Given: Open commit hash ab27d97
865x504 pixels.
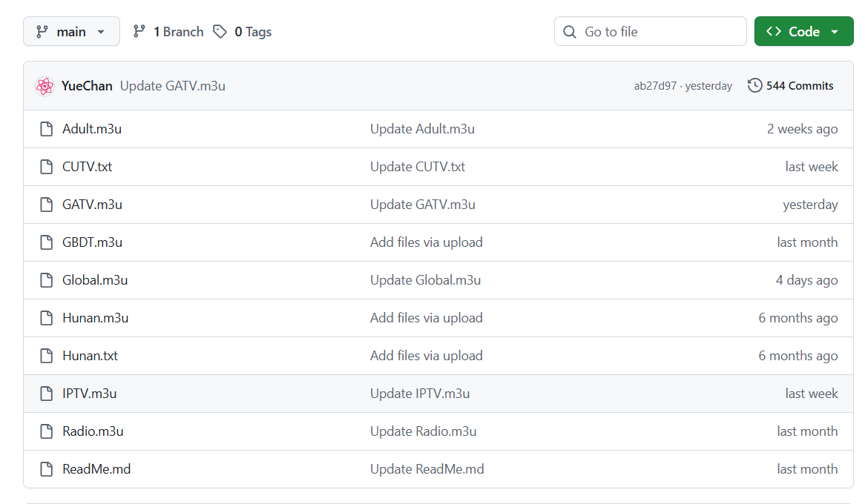Looking at the screenshot, I should [655, 86].
